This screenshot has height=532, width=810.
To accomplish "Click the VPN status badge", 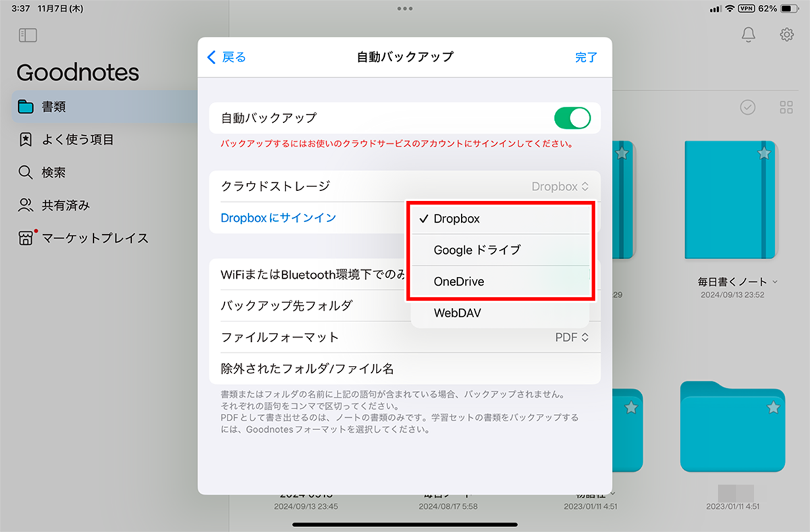I will (x=747, y=9).
